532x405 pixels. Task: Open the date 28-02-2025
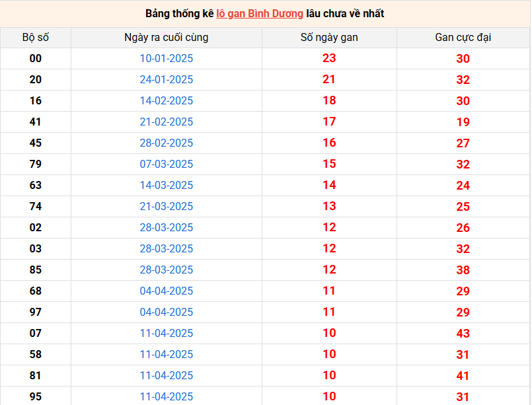click(166, 143)
